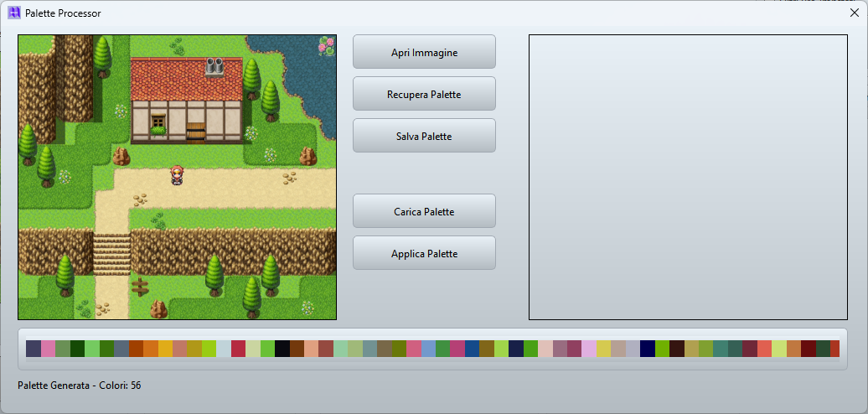The height and width of the screenshot is (414, 868).
Task: Select the pale blue-gray palette swatch
Action: [x=223, y=349]
